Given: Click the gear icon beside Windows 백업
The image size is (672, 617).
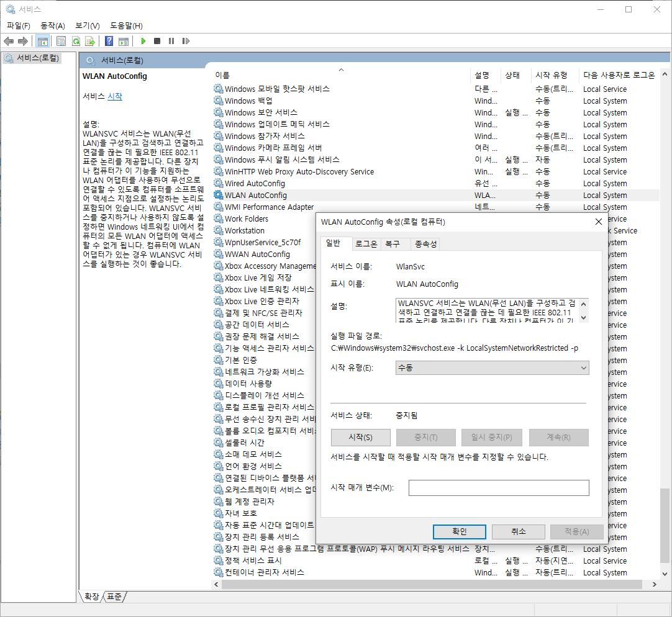Looking at the screenshot, I should click(219, 101).
